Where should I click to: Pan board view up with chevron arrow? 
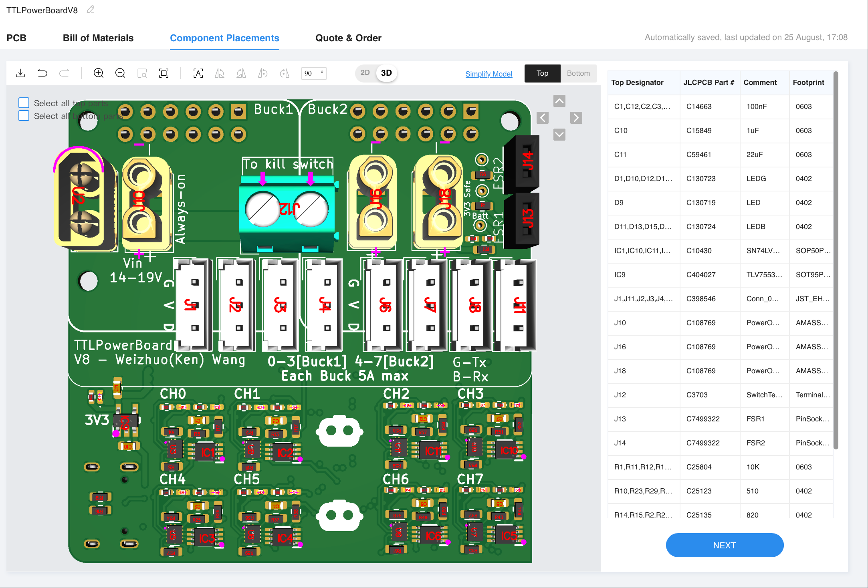click(x=559, y=101)
